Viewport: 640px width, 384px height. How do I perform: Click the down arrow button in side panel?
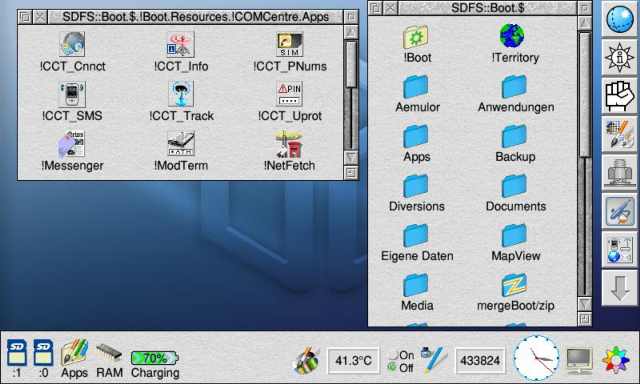click(620, 288)
